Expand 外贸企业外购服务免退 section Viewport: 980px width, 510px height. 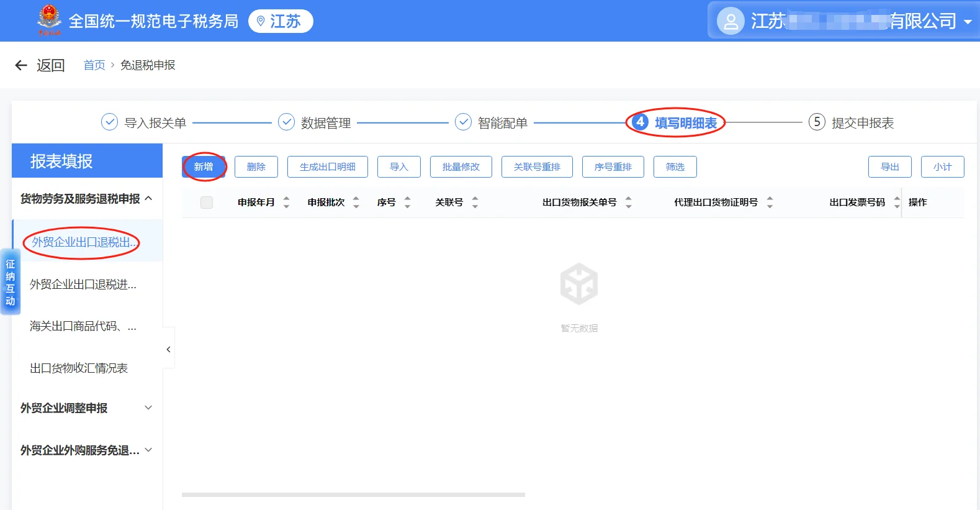[x=148, y=450]
